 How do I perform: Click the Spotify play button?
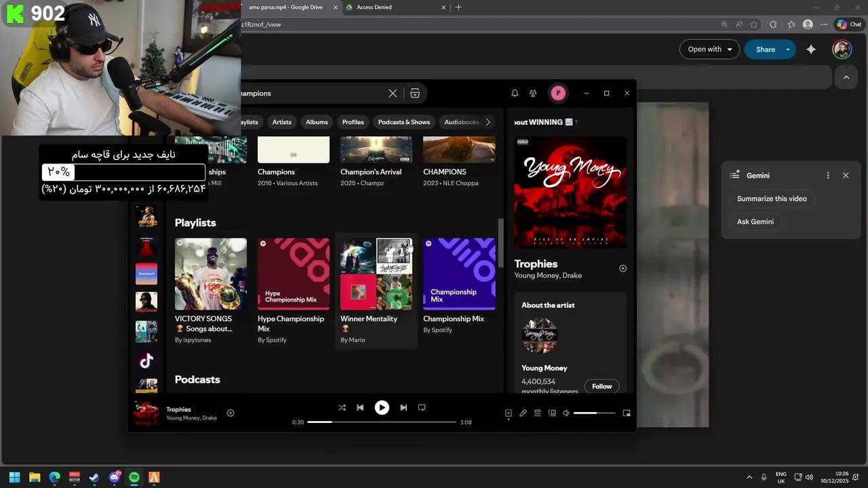[x=382, y=407]
